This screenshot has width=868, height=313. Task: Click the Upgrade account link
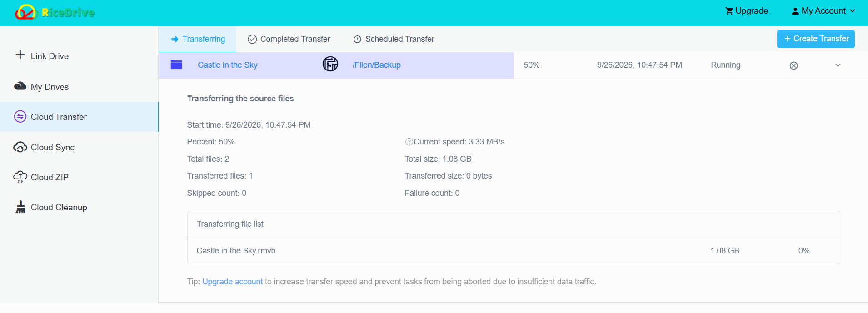(232, 282)
